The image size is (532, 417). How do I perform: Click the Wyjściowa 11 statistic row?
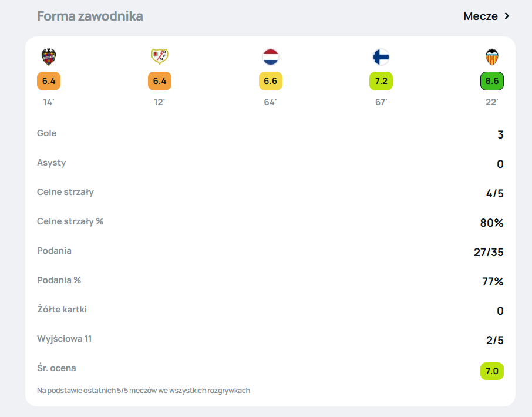pyautogui.click(x=270, y=339)
